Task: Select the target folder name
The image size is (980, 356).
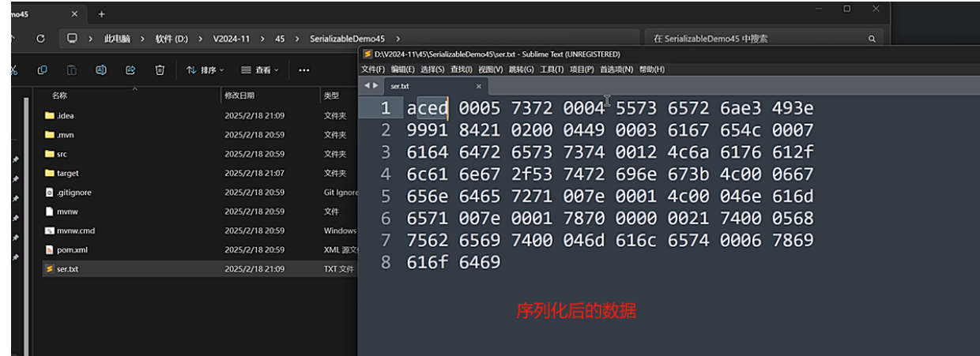Action: 68,174
